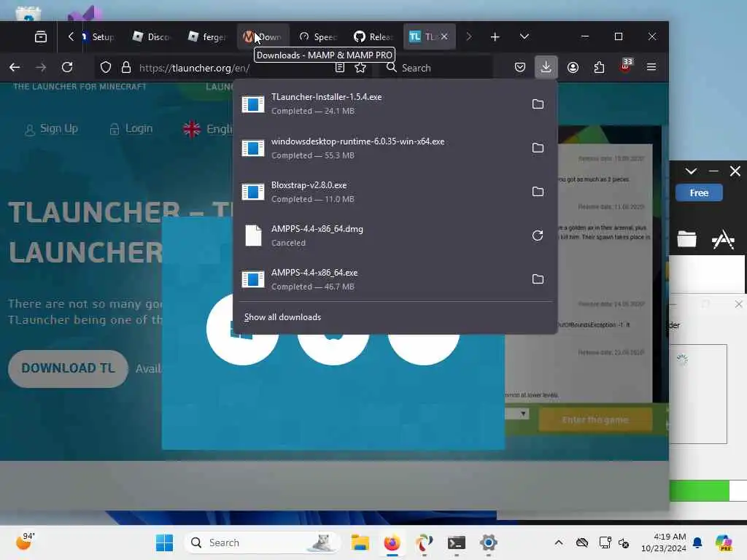The image size is (747, 560).
Task: Open Copilot preview icon in taskbar
Action: point(723,542)
